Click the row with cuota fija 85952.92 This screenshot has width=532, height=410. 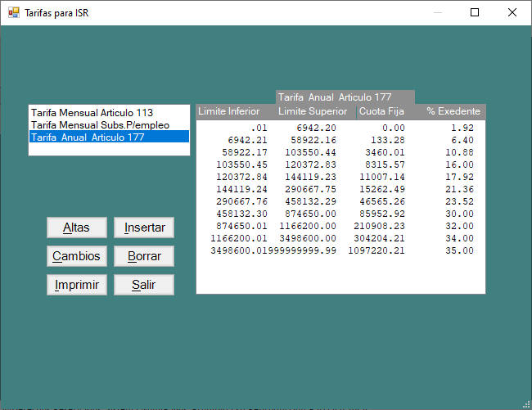pos(340,214)
